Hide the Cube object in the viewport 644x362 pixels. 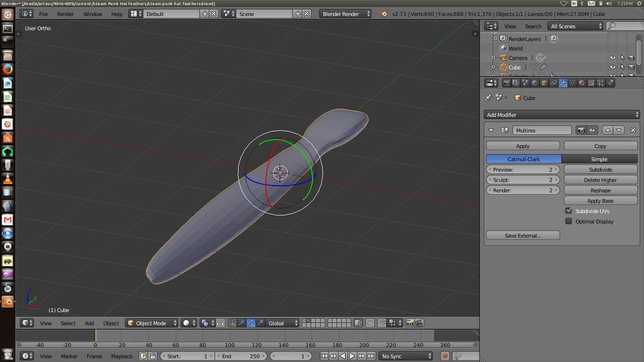coord(612,66)
